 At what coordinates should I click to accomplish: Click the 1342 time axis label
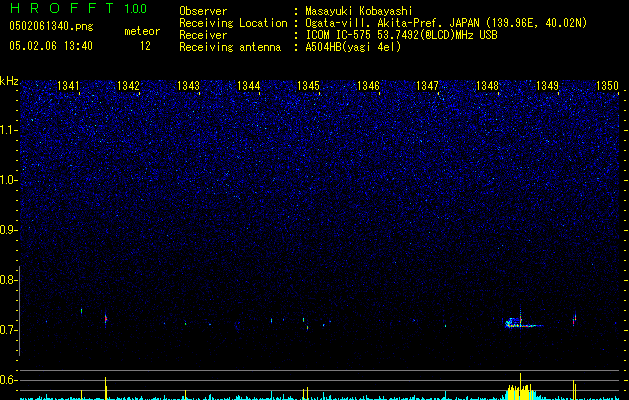128,85
